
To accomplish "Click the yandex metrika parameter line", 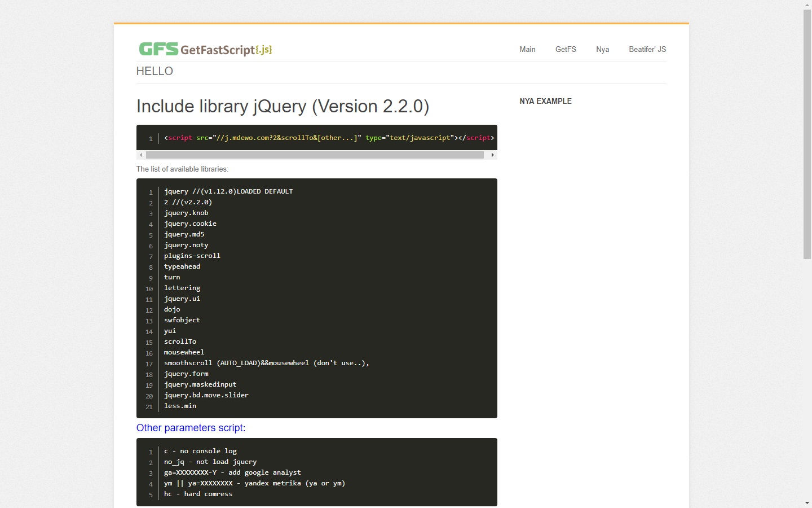I will 254,483.
